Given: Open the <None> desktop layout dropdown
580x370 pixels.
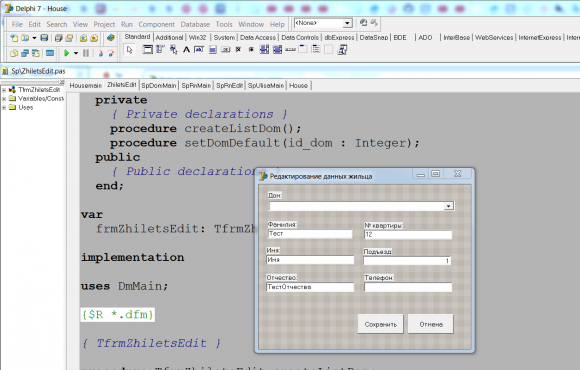Looking at the screenshot, I should point(347,23).
